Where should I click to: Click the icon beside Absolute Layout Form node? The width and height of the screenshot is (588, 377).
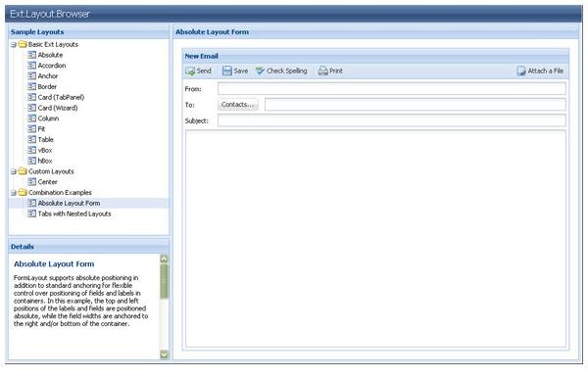[32, 203]
